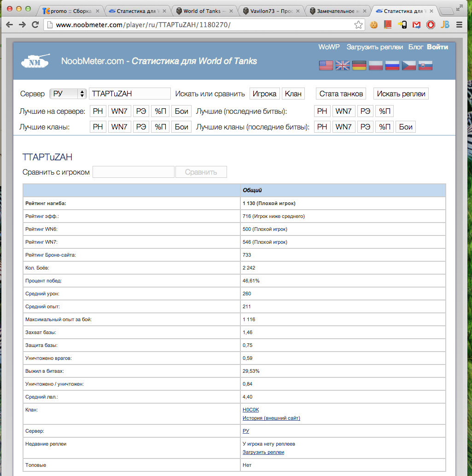Click the NoobMeter tank logo
This screenshot has width=472, height=476.
[35, 61]
